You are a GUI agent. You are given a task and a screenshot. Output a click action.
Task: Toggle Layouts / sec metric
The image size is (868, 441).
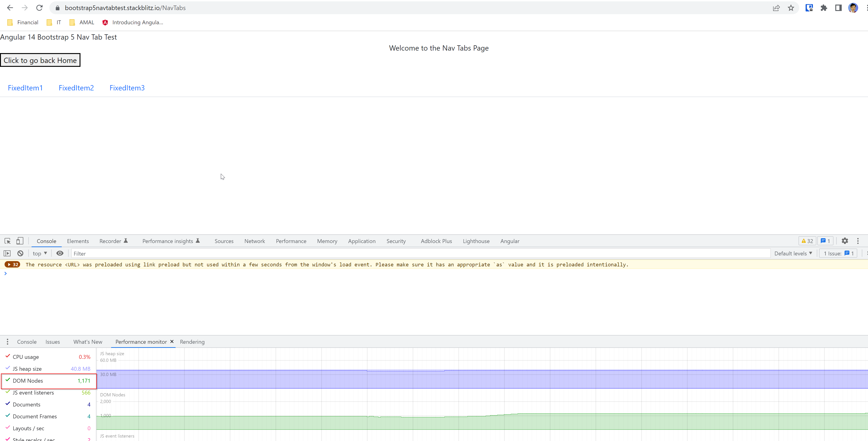[x=8, y=427]
